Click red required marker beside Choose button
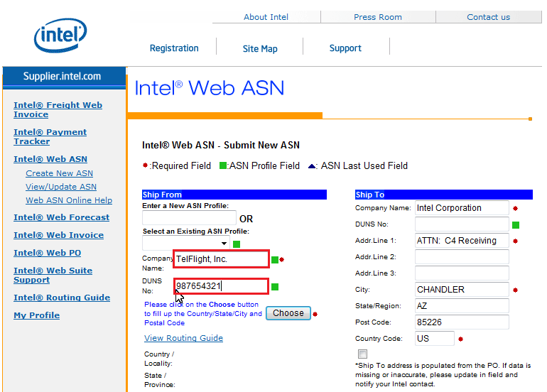547x392 pixels. [315, 314]
